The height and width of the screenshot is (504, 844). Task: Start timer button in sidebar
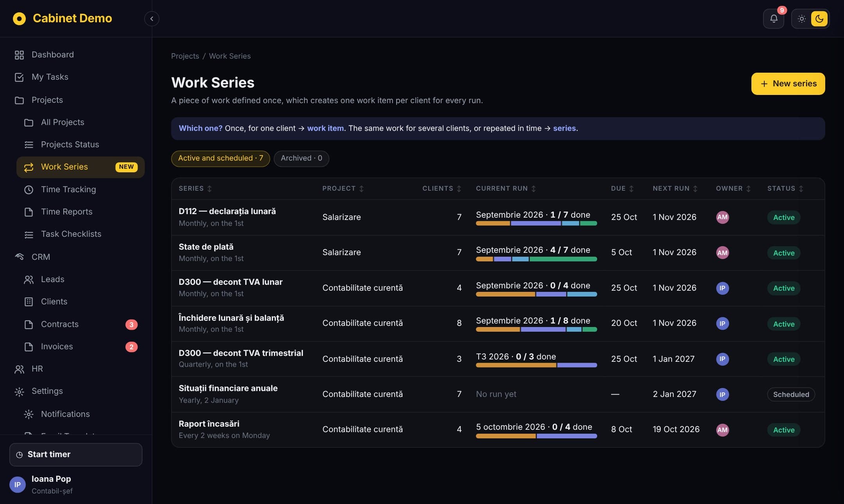[x=76, y=454]
